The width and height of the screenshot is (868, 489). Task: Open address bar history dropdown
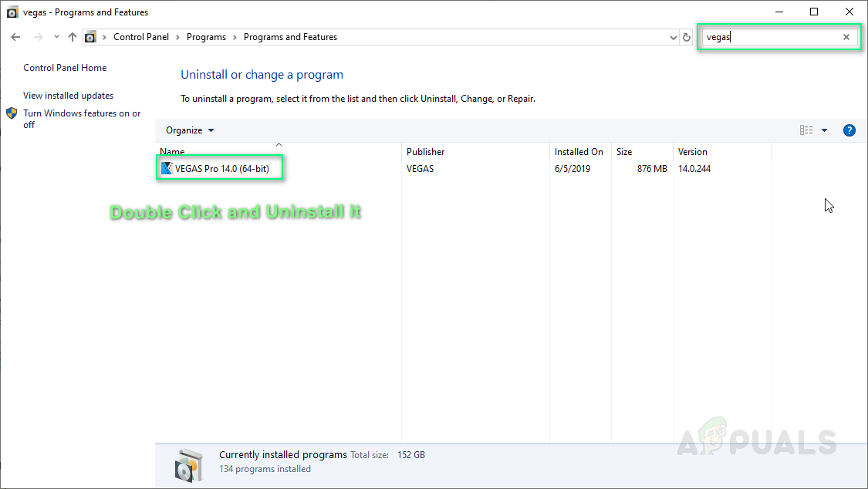(x=673, y=38)
